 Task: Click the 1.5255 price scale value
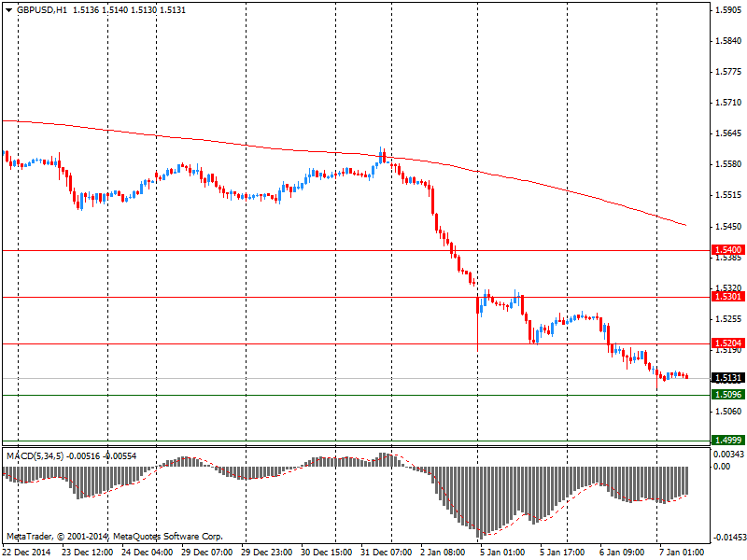tap(729, 319)
